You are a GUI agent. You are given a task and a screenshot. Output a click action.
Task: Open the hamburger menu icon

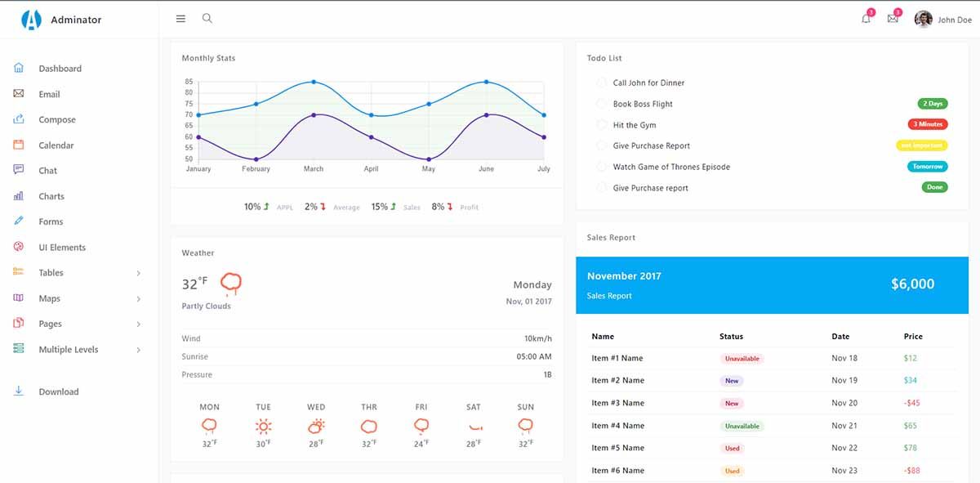(x=181, y=19)
